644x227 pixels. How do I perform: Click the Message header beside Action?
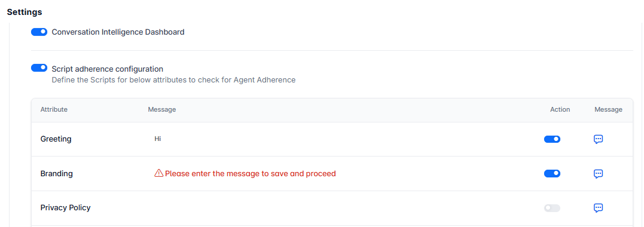coord(608,109)
